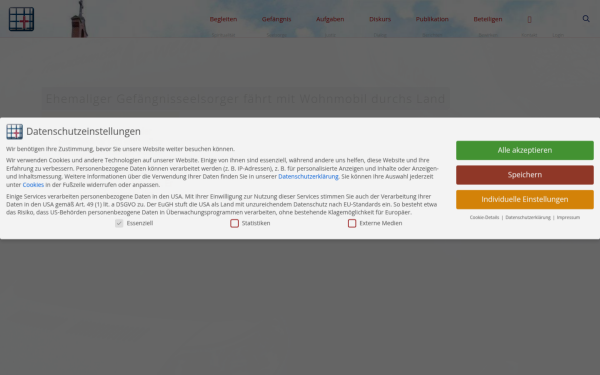Viewport: 600px width, 375px height.
Task: Click the red Speichern button
Action: point(525,175)
